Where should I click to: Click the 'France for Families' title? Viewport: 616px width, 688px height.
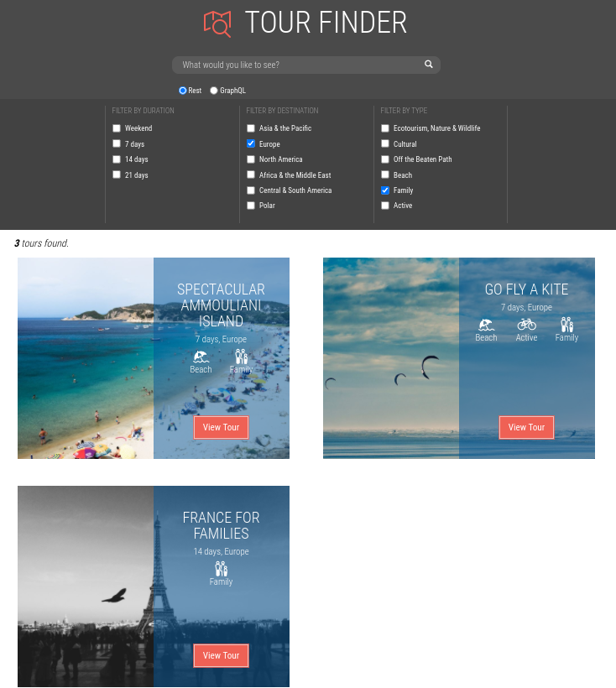click(221, 526)
